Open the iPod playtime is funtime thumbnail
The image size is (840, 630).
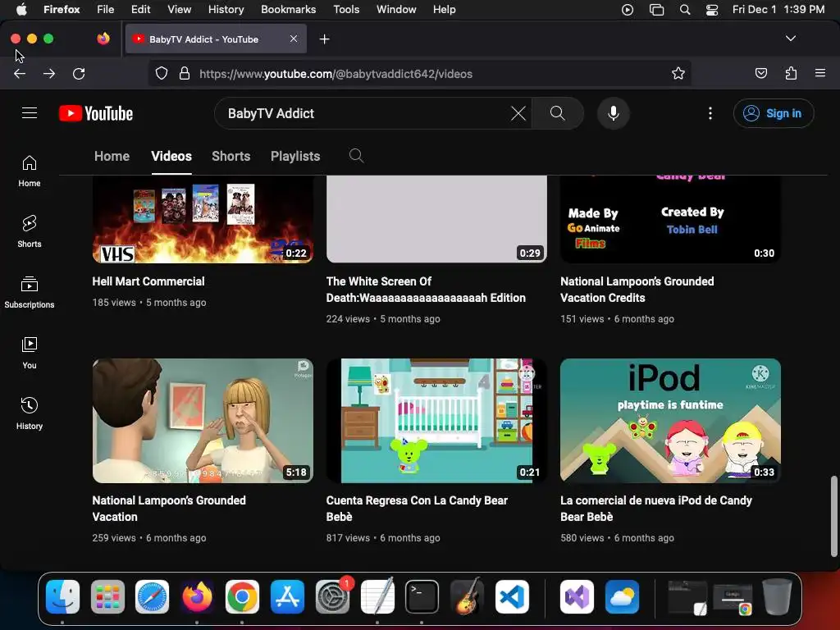point(670,421)
